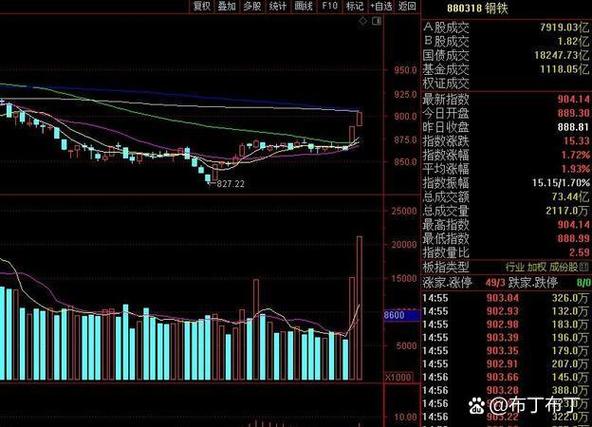Click the 返回 back button
The width and height of the screenshot is (592, 427).
point(407,6)
